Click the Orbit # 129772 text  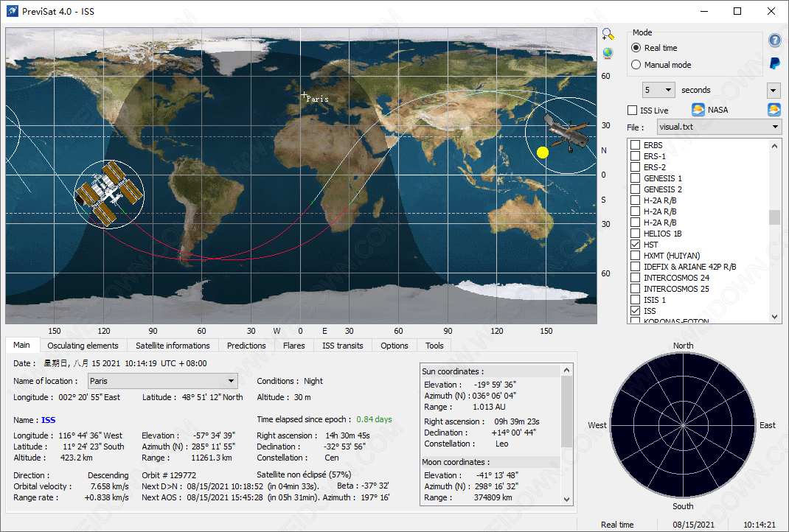click(x=169, y=475)
